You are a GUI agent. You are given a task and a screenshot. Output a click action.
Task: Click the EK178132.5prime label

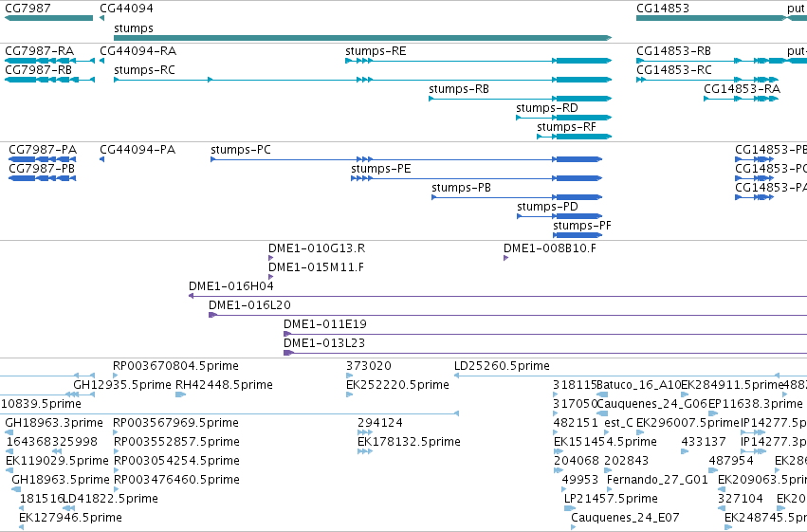[409, 442]
